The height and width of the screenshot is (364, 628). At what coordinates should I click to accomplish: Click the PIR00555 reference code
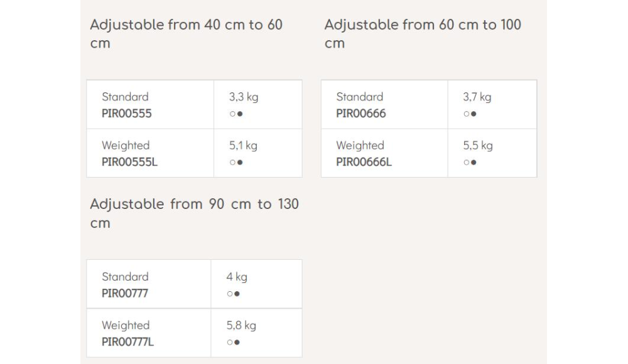(x=127, y=114)
